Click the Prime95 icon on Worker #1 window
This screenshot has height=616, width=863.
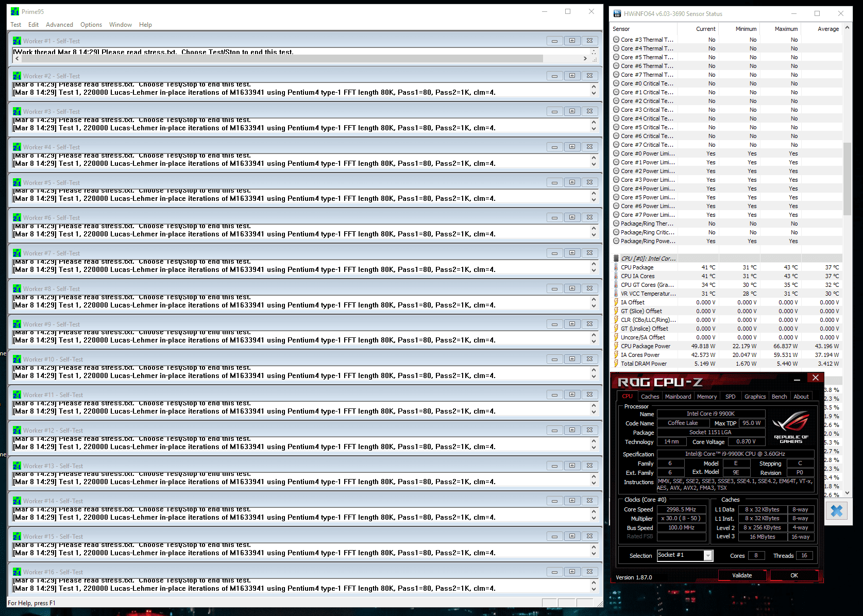pyautogui.click(x=17, y=41)
